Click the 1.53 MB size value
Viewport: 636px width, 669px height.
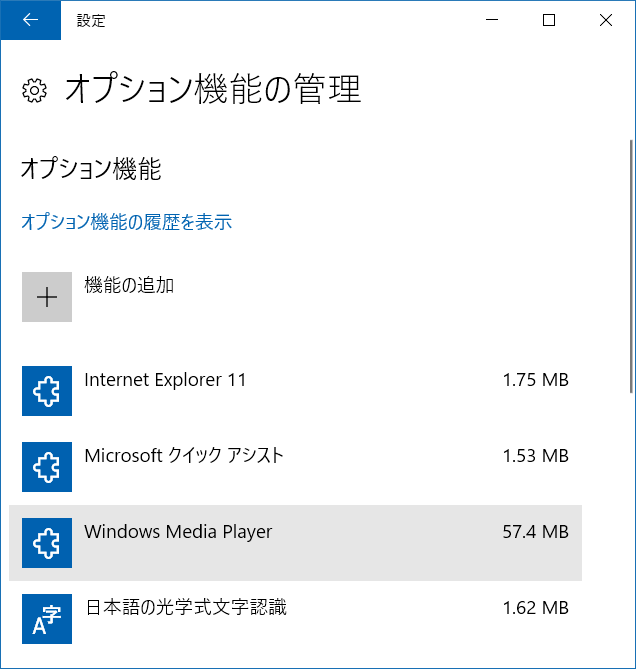[x=536, y=456]
